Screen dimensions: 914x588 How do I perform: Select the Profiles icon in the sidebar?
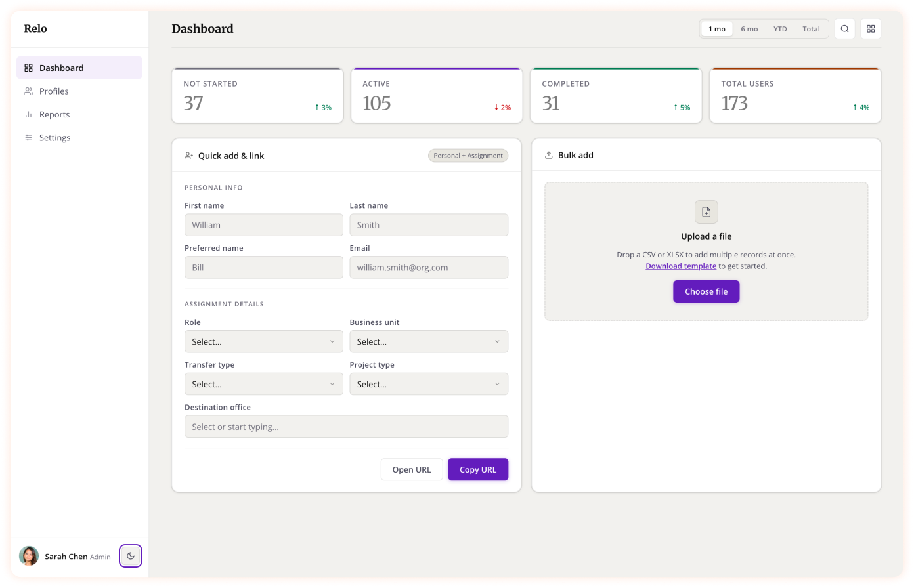click(x=28, y=91)
